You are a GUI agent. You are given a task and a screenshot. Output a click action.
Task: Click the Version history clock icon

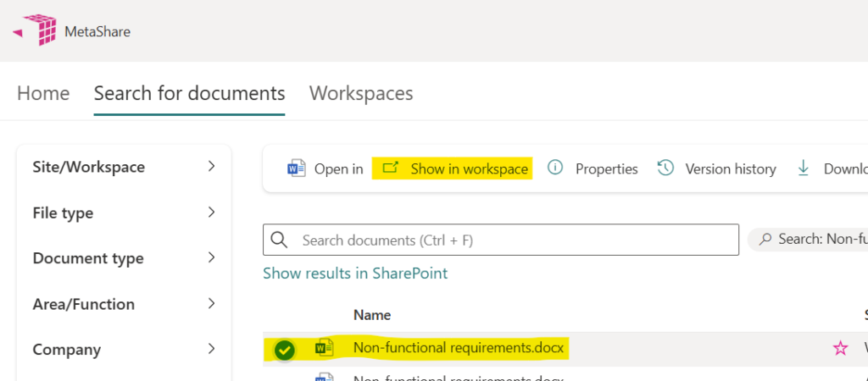[665, 168]
